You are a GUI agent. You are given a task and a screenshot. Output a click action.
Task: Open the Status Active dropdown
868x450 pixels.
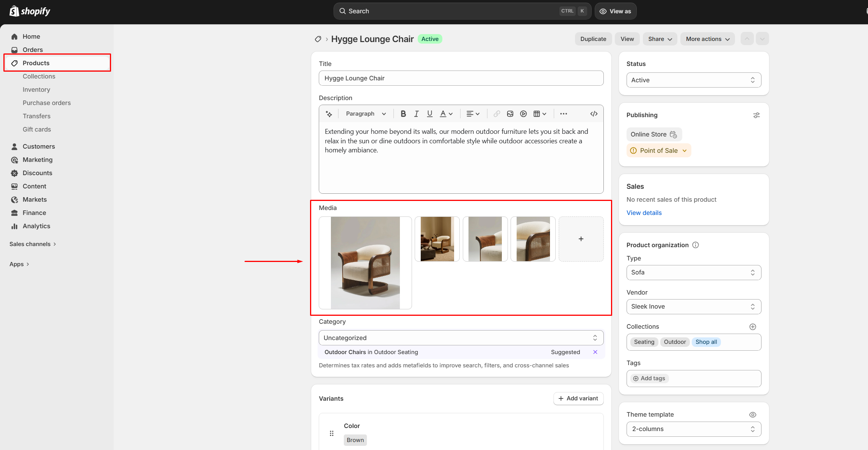coord(694,80)
